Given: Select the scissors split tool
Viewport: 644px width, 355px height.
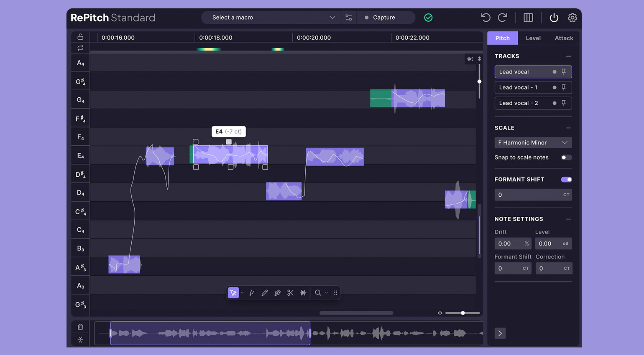Looking at the screenshot, I should tap(290, 293).
